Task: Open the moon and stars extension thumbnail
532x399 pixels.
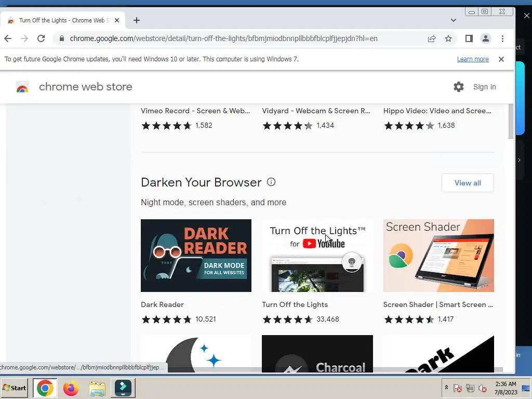Action: click(x=196, y=353)
